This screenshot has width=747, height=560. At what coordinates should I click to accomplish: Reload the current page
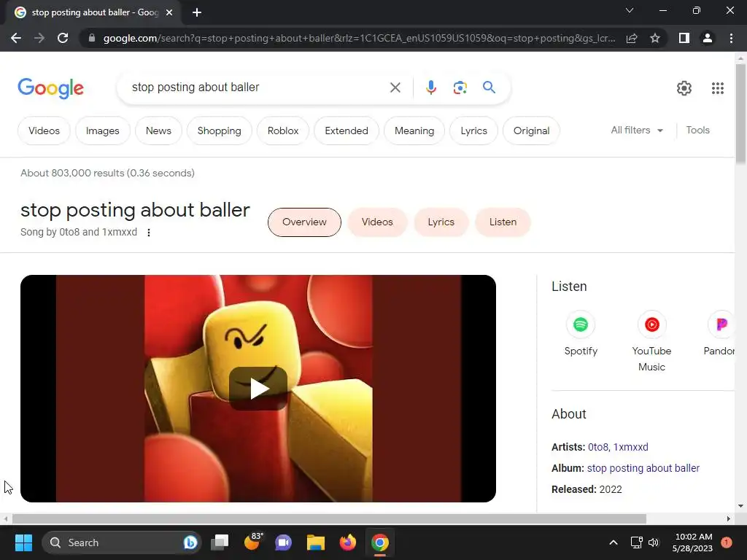[63, 38]
